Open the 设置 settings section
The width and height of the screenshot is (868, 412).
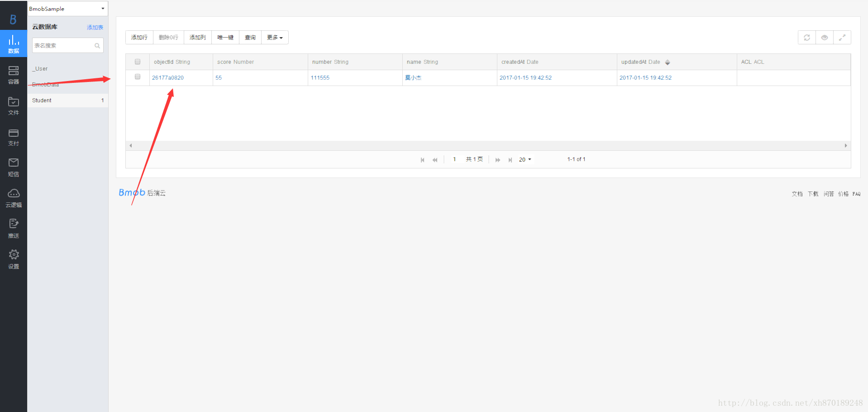click(14, 260)
